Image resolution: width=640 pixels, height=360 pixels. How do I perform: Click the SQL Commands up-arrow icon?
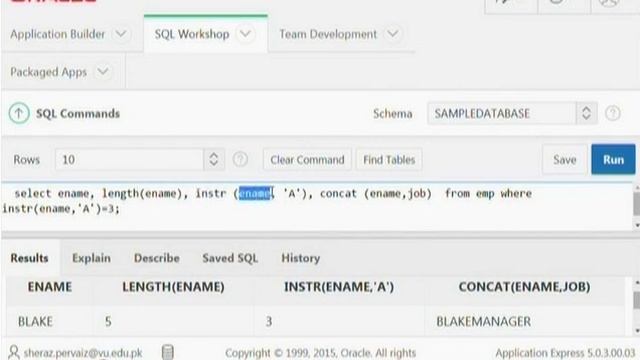(x=19, y=113)
